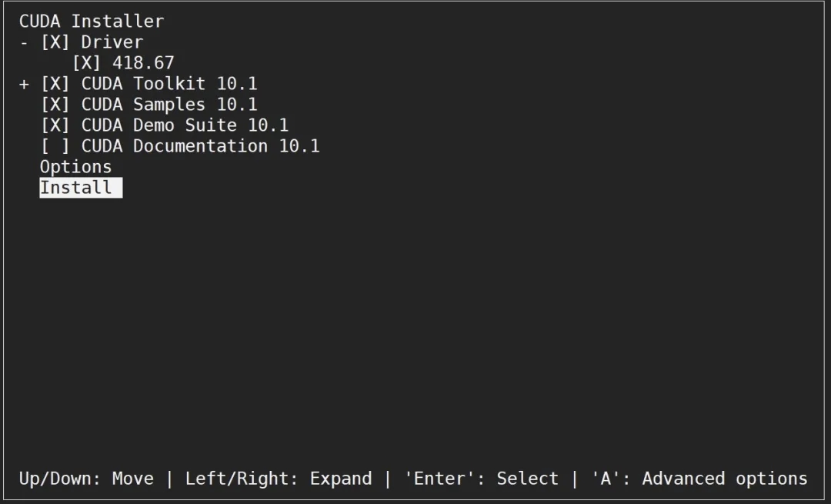
Task: Toggle the CUDA Samples 10.1 checkbox
Action: click(55, 105)
